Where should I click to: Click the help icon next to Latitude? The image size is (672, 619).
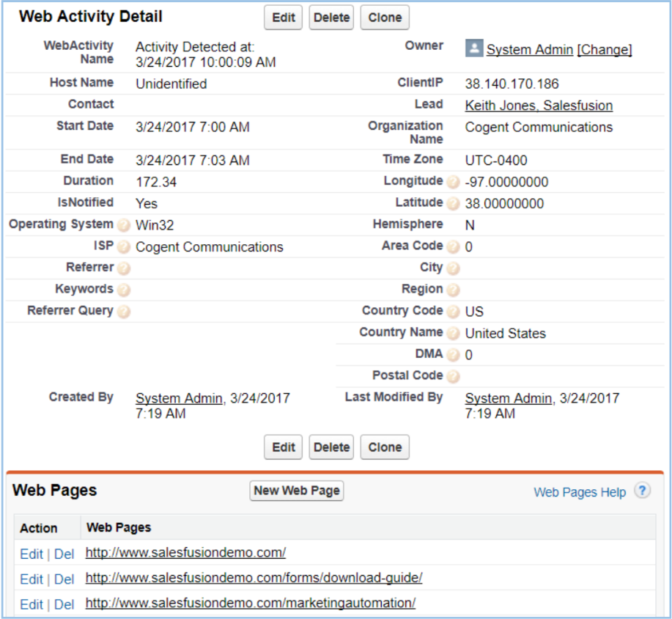pos(454,203)
